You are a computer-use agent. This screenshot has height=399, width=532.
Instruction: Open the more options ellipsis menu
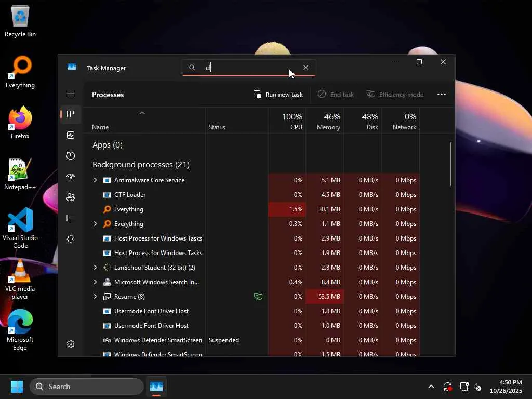[x=442, y=95]
